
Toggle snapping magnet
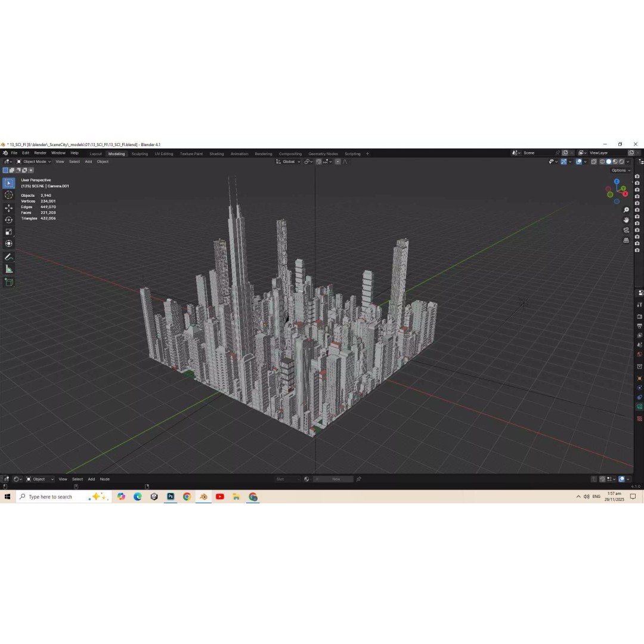318,162
